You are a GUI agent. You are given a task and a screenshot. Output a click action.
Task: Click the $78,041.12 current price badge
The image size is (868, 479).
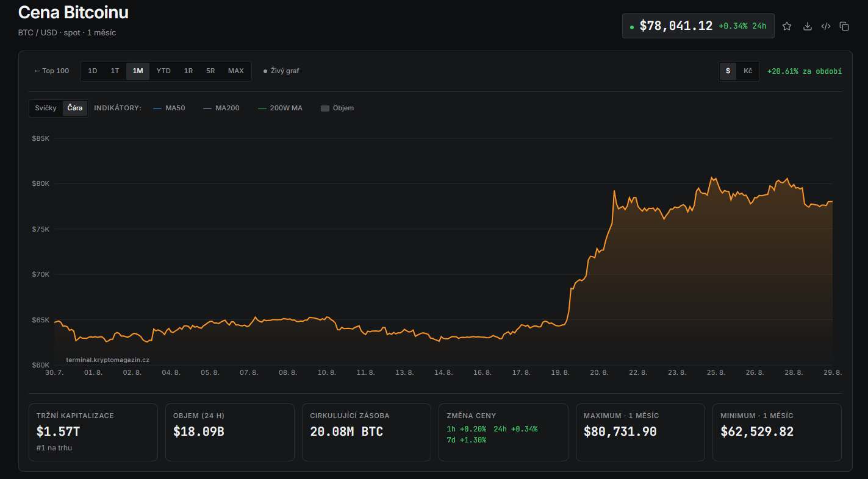tap(698, 26)
